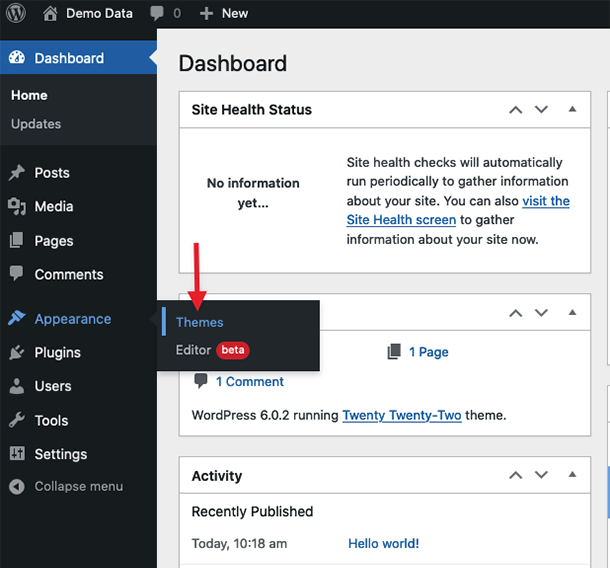Move Activity panel up
Image resolution: width=610 pixels, height=568 pixels.
point(516,476)
